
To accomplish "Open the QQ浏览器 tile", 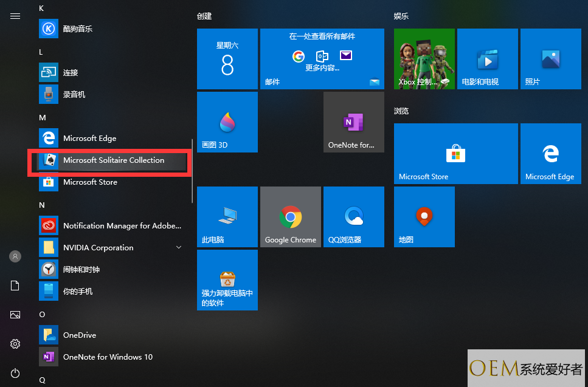I will [354, 217].
